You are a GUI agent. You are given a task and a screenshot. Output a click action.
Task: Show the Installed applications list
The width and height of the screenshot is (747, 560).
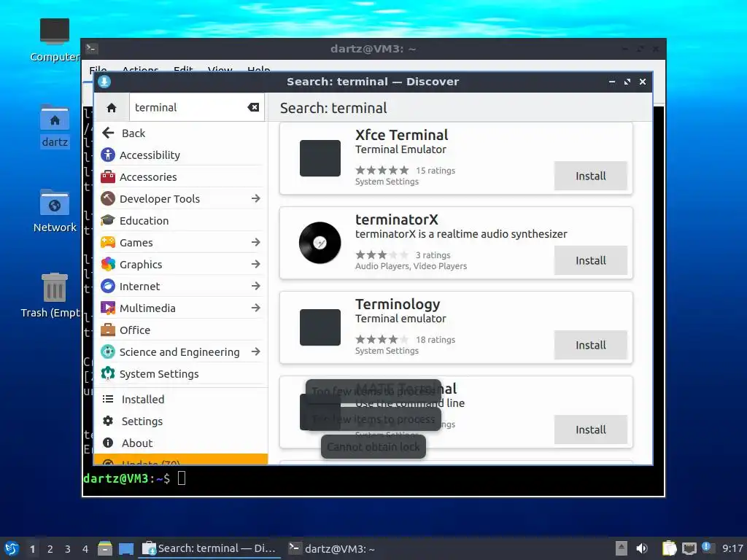(x=181, y=400)
